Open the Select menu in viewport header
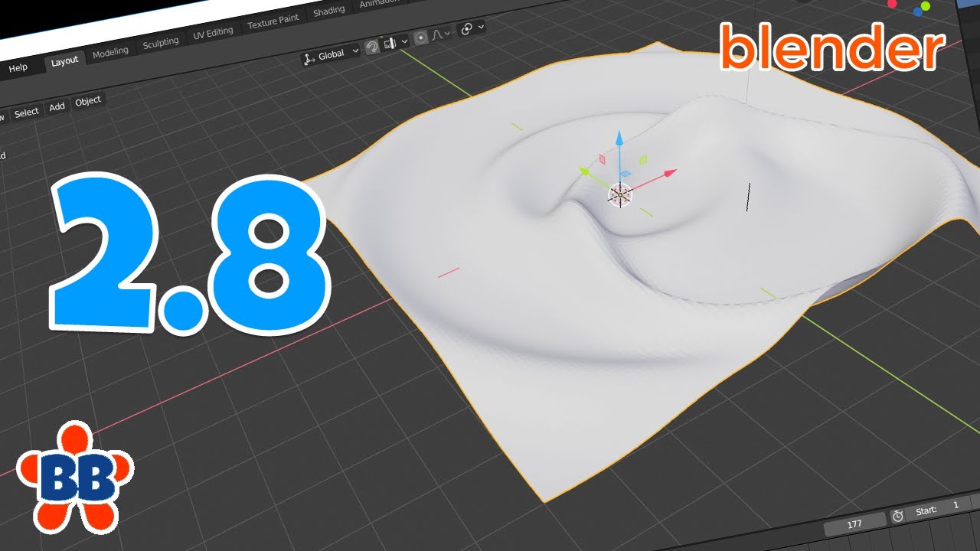The width and height of the screenshot is (980, 551). tap(27, 112)
